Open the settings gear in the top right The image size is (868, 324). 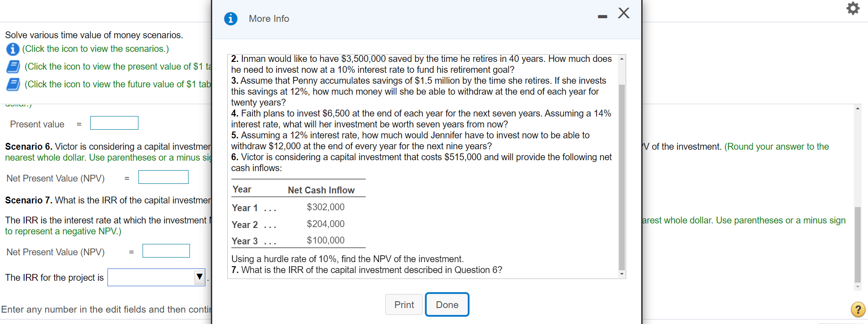[852, 8]
